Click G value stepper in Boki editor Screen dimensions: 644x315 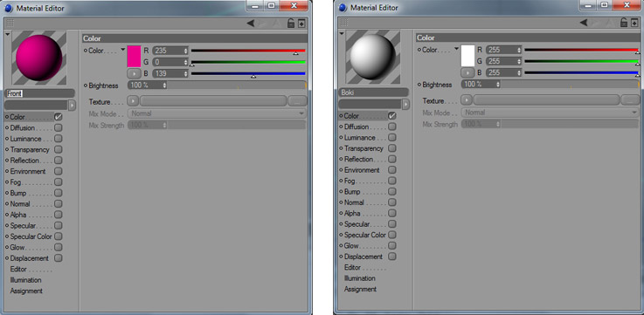(520, 61)
